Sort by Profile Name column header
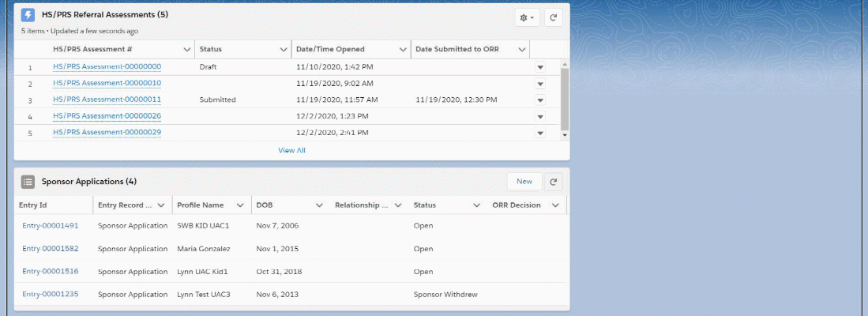 tap(201, 205)
